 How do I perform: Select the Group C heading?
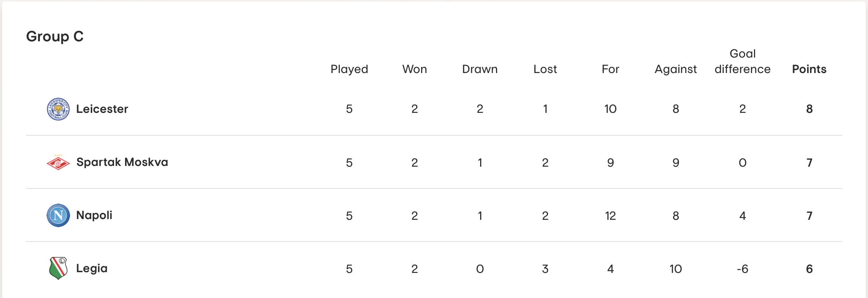(x=55, y=37)
